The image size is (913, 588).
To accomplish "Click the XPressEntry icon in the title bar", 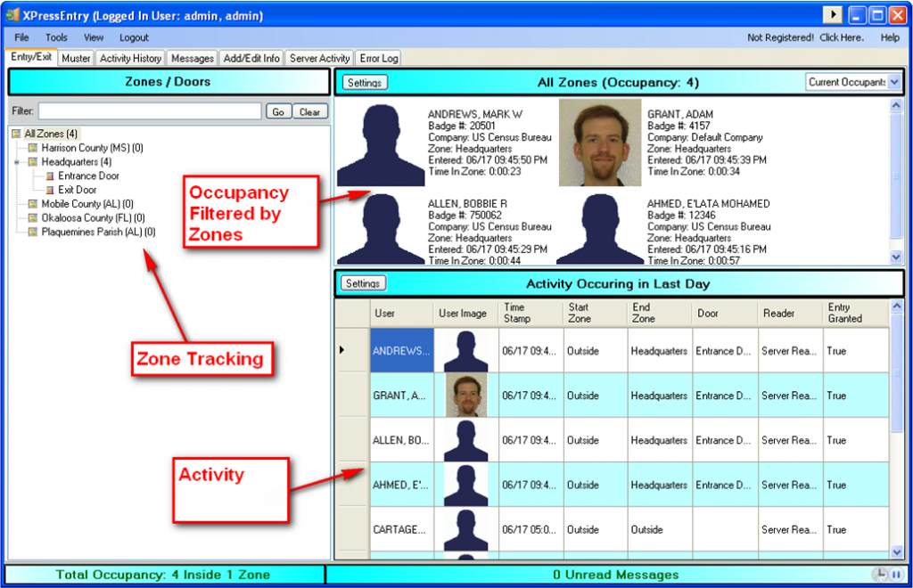I will click(12, 14).
